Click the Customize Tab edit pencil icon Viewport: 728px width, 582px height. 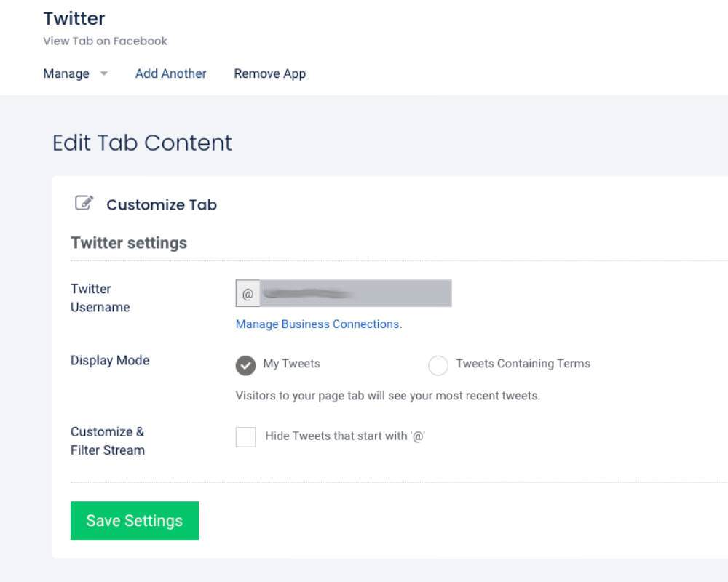pyautogui.click(x=84, y=203)
